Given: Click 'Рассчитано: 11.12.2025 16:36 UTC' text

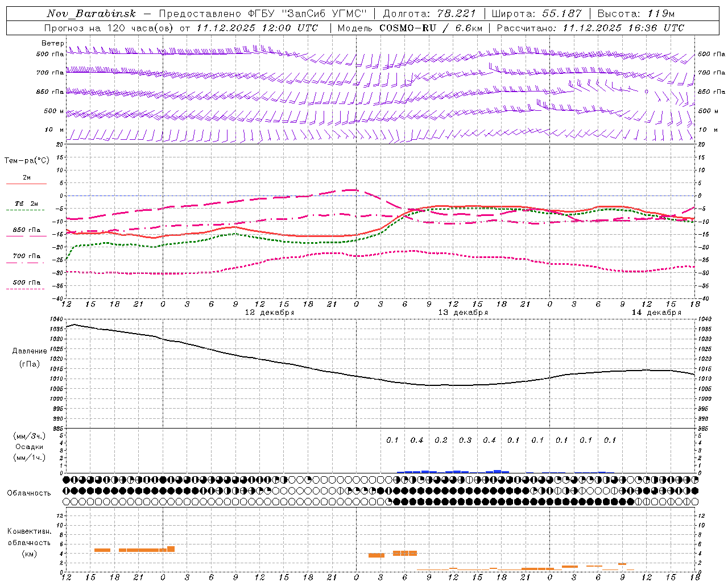Looking at the screenshot, I should (590, 28).
